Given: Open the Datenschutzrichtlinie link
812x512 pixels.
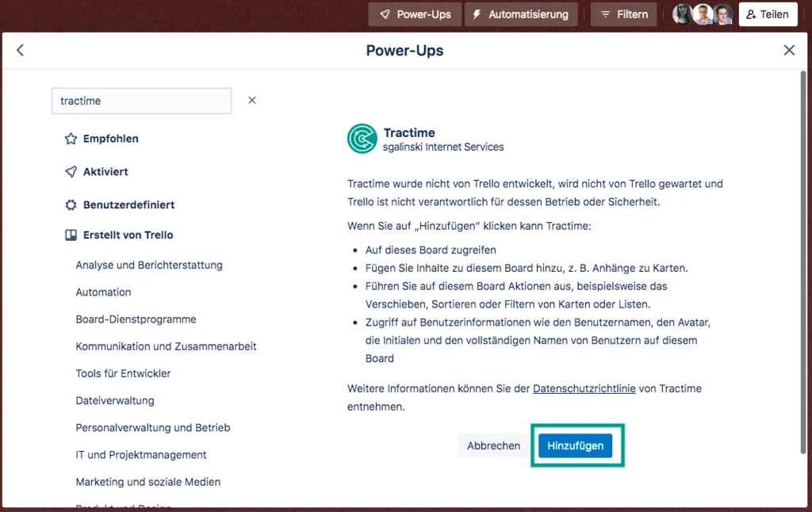Looking at the screenshot, I should 583,388.
